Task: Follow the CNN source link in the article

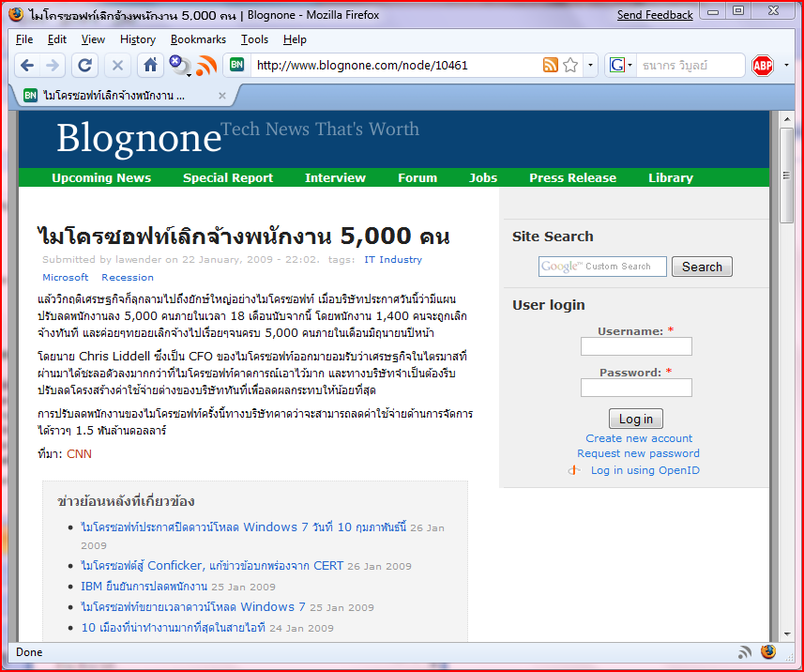Action: tap(79, 453)
